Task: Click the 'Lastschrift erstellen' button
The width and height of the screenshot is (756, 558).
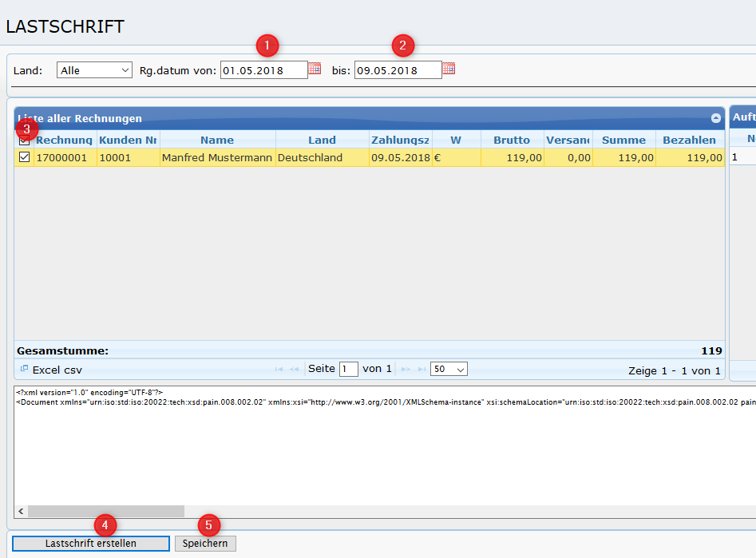Action: (91, 544)
